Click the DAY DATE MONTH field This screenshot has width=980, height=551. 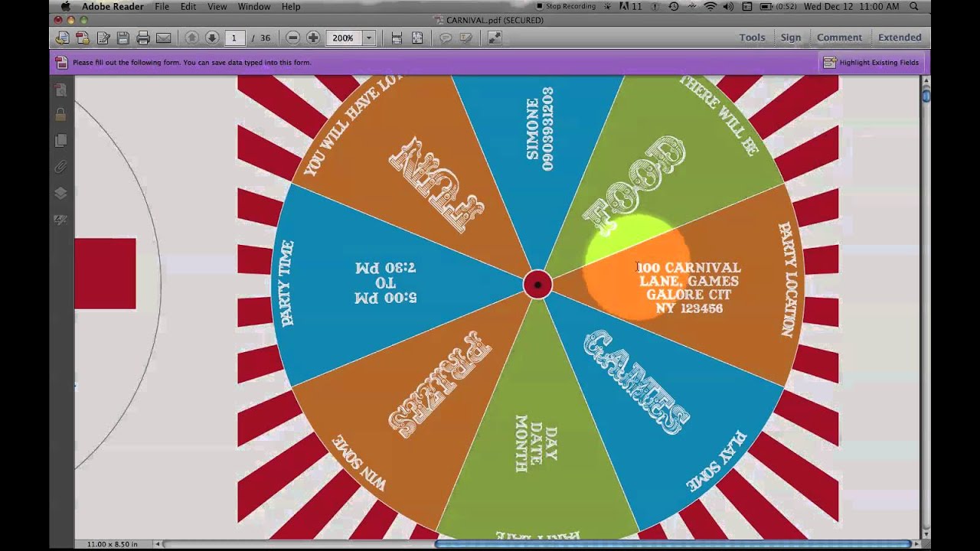pos(536,444)
